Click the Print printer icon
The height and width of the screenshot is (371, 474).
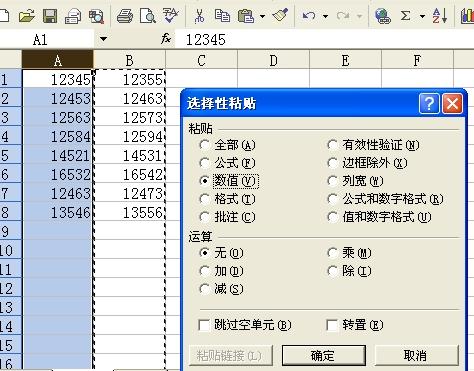pyautogui.click(x=125, y=16)
